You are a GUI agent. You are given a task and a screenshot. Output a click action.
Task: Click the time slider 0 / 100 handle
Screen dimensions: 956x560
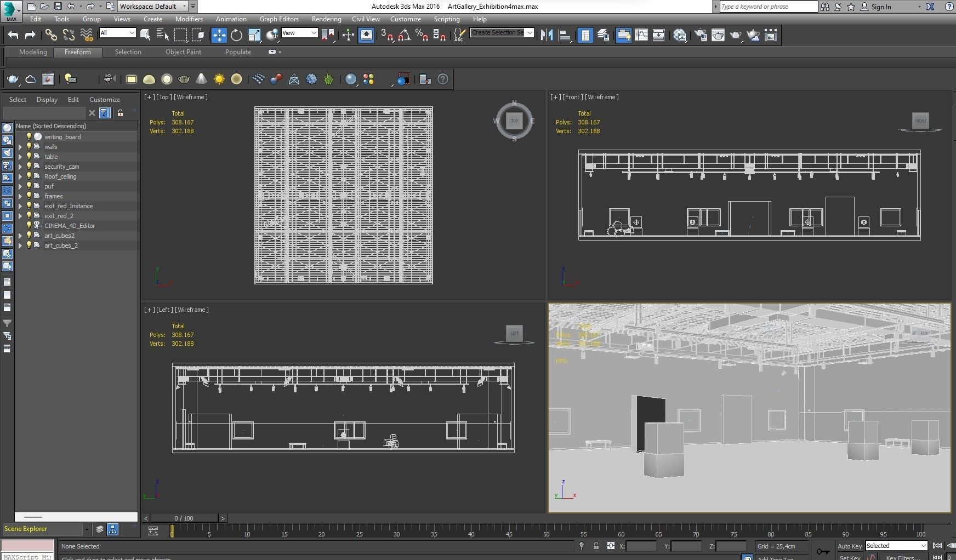coord(184,518)
